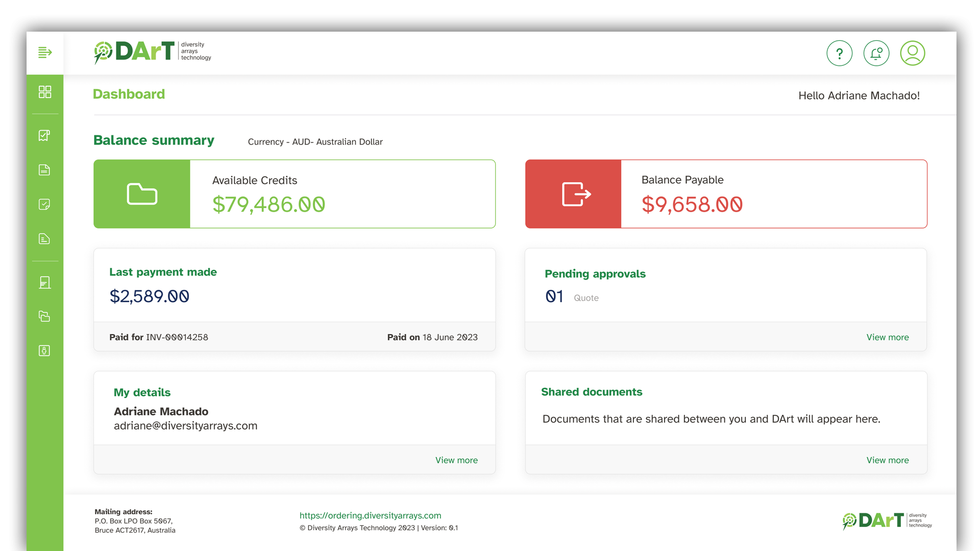
Task: Click View more under Shared documents
Action: coord(888,460)
